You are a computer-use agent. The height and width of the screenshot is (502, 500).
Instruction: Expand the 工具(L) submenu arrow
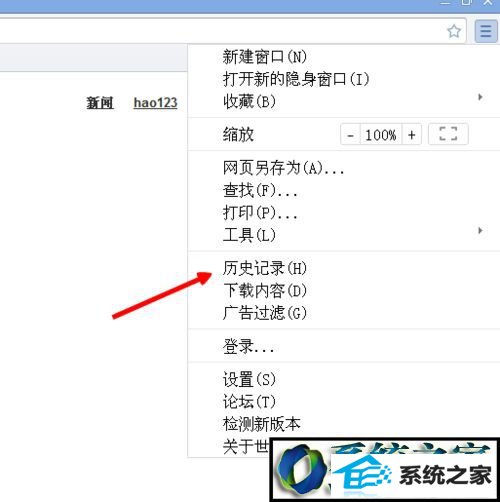(480, 230)
